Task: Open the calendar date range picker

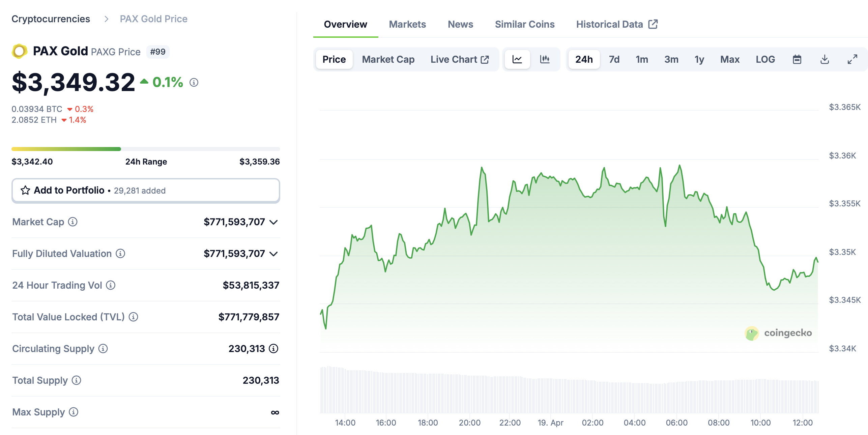Action: click(x=797, y=59)
